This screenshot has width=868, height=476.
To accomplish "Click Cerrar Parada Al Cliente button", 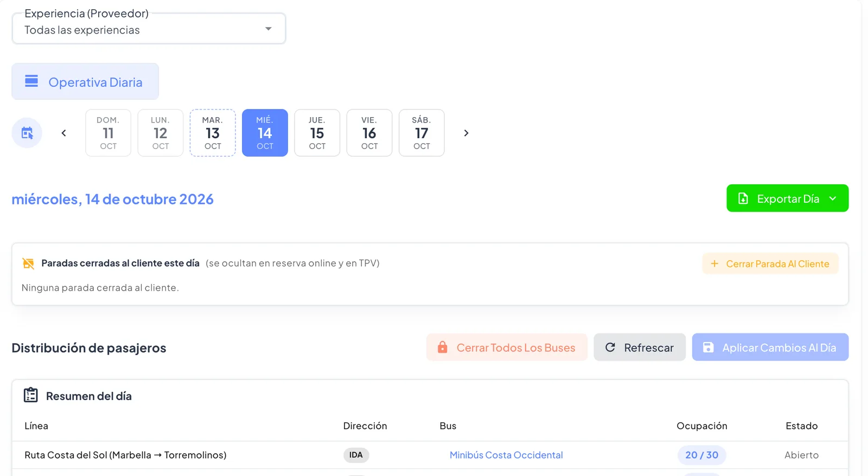I will click(x=770, y=263).
